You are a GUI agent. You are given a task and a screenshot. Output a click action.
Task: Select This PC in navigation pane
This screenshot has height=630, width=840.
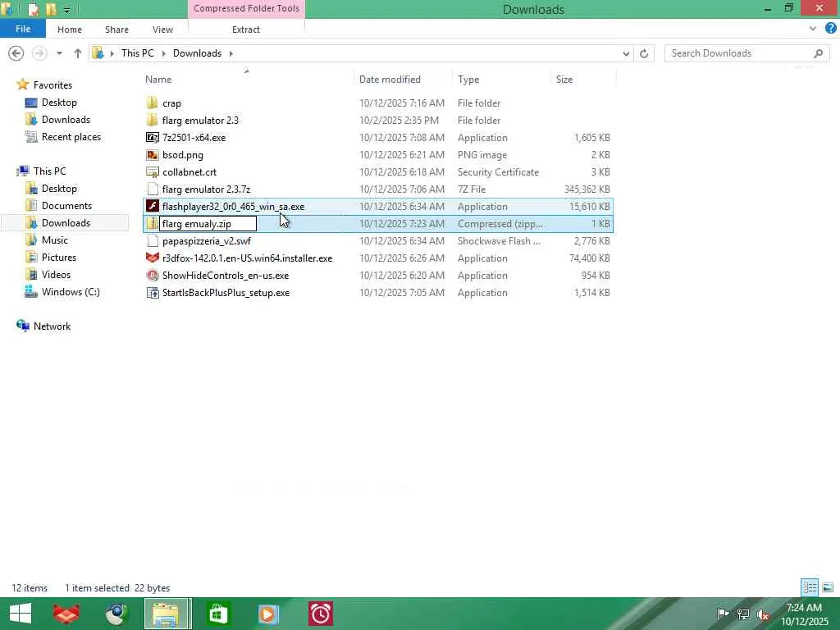49,171
